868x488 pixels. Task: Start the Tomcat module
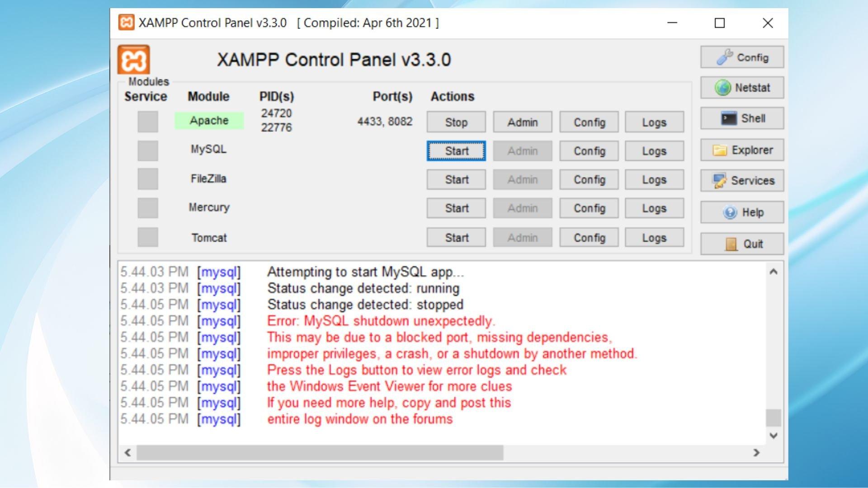(456, 238)
